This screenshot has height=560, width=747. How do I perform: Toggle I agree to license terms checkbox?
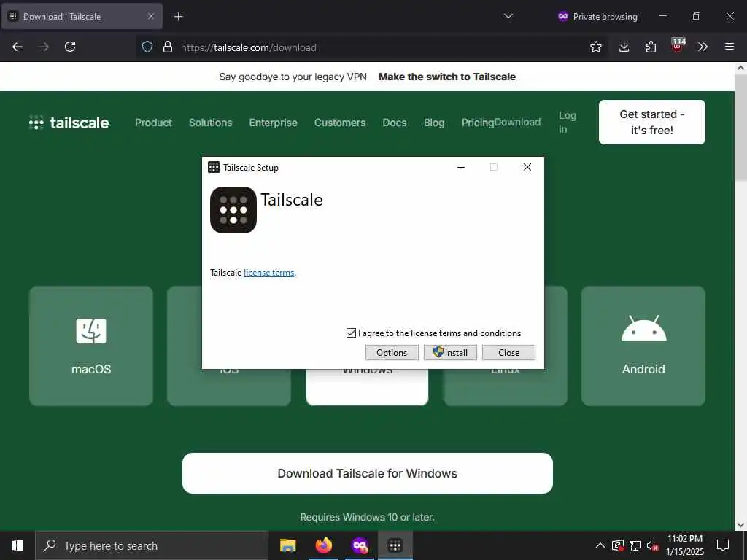pos(351,332)
